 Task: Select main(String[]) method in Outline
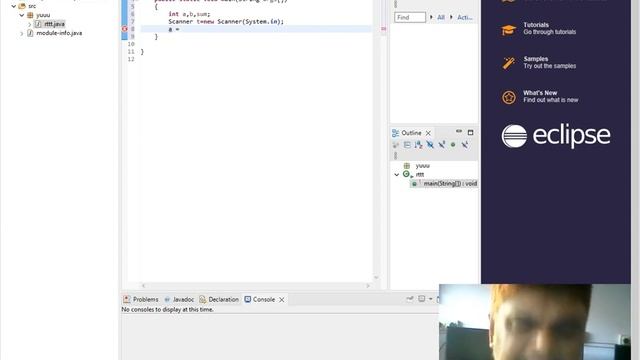pos(450,184)
